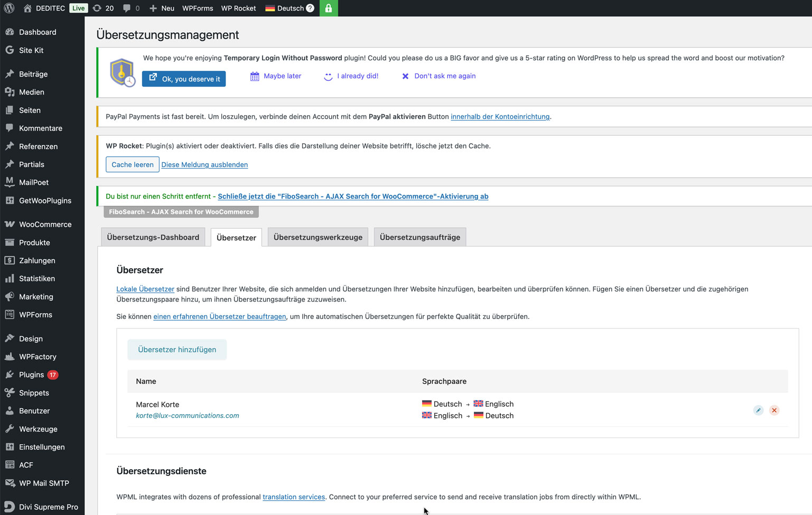The width and height of the screenshot is (812, 515).
Task: Open the WordPress logo menu
Action: [9, 8]
